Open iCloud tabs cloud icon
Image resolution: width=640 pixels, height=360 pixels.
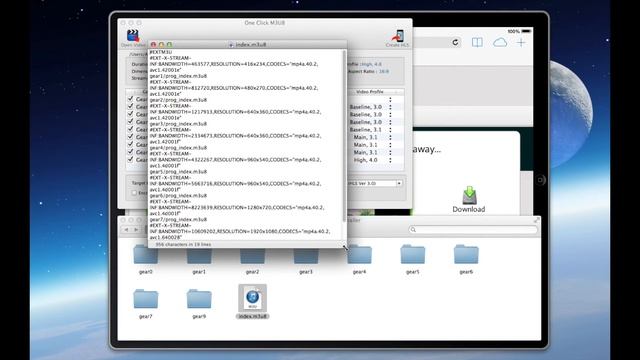tap(500, 42)
